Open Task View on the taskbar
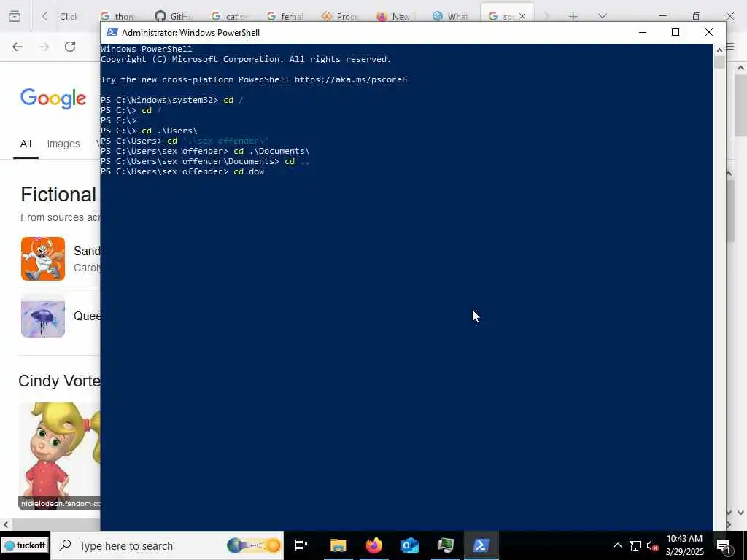Screen dimensions: 747x560 point(301,545)
